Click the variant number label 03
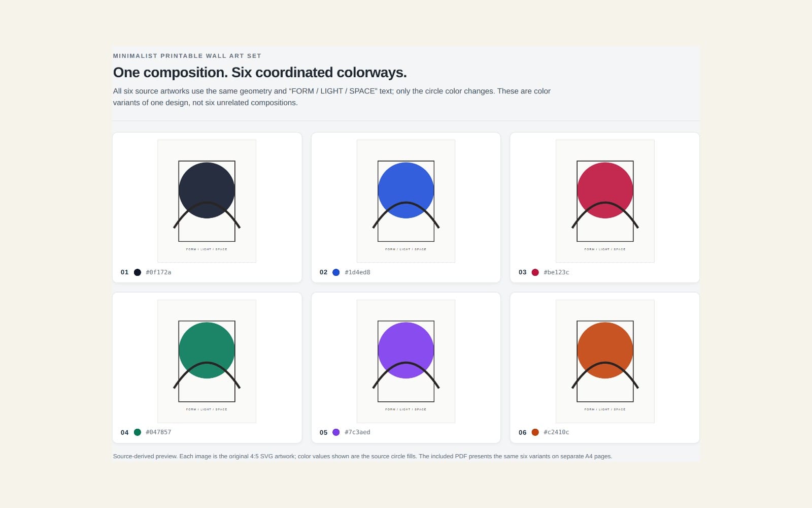Screen dimensions: 812x508 tap(522, 272)
